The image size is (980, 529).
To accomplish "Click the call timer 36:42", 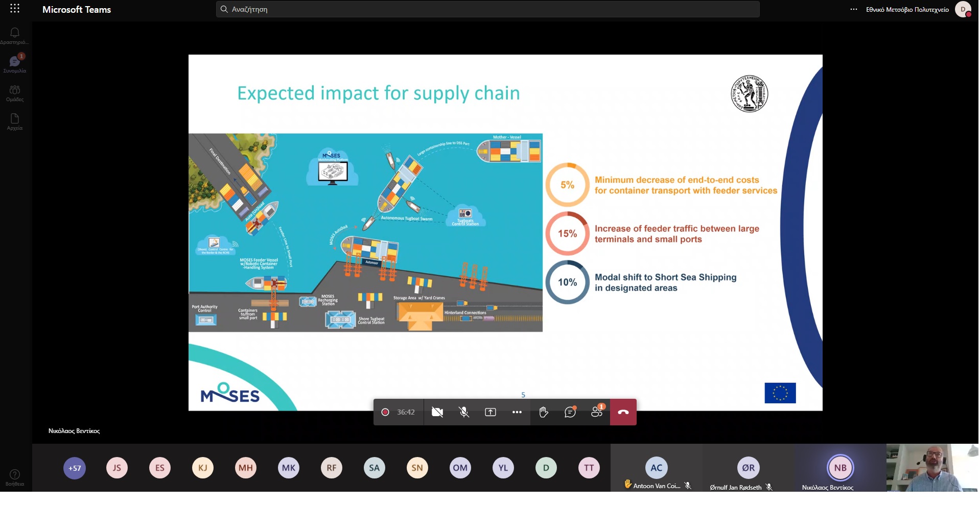I will tap(406, 412).
